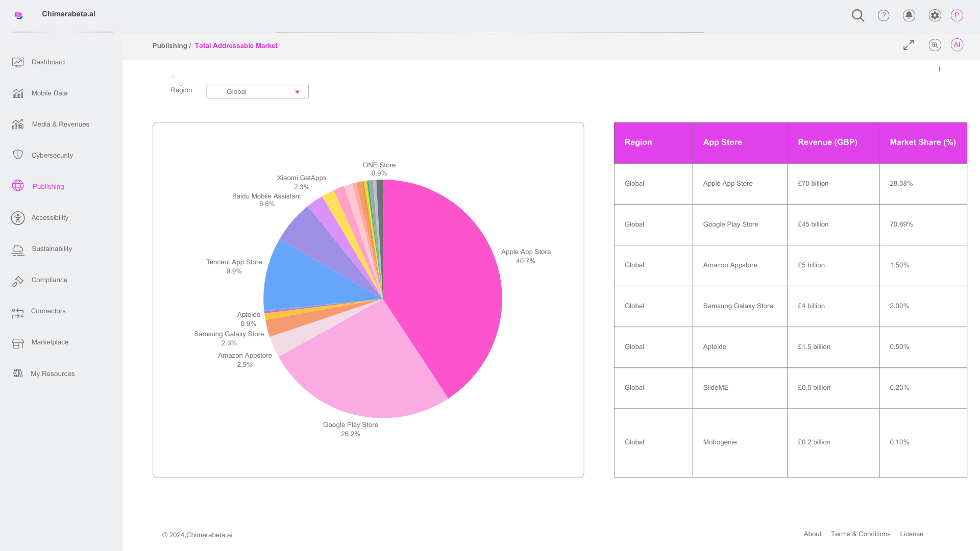Expand view with the fullscreen arrows icon
Image resolution: width=980 pixels, height=551 pixels.
click(909, 45)
